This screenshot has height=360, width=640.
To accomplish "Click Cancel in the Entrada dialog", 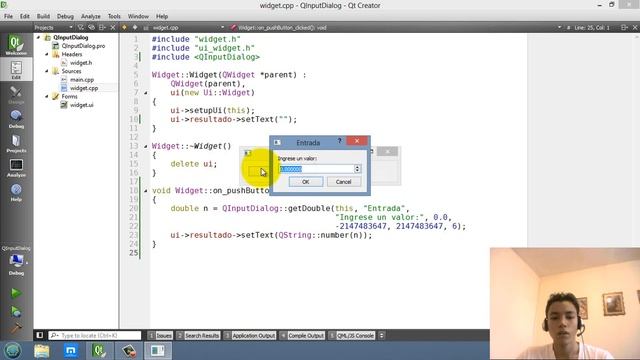I will tap(343, 182).
